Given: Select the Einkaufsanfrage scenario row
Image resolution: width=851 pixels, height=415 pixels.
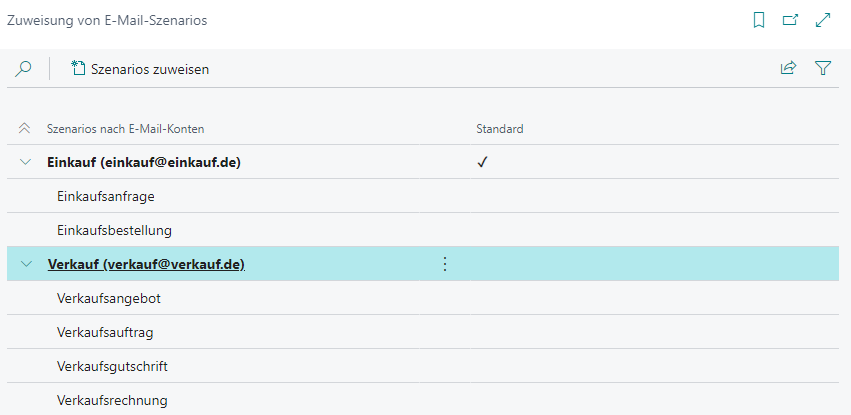Looking at the screenshot, I should (423, 196).
